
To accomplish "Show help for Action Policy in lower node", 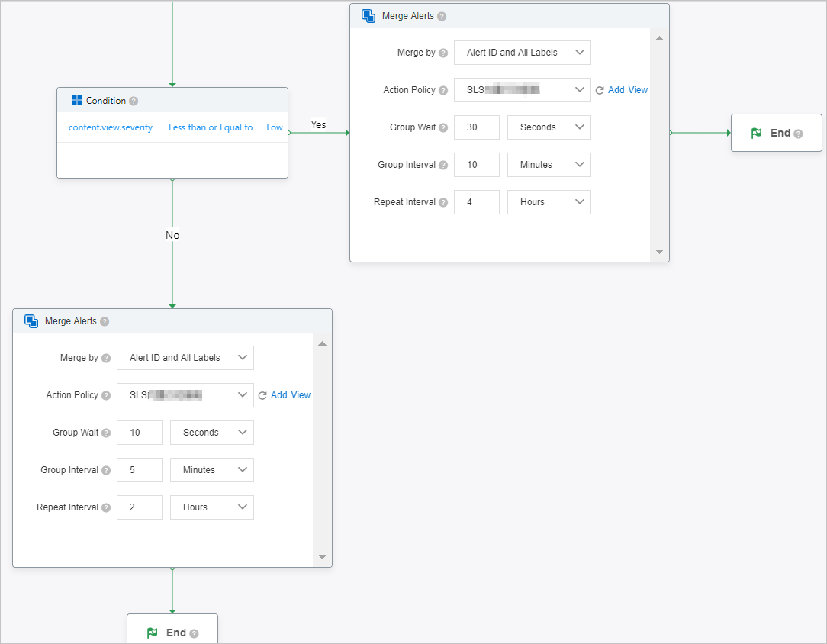I will pos(106,395).
